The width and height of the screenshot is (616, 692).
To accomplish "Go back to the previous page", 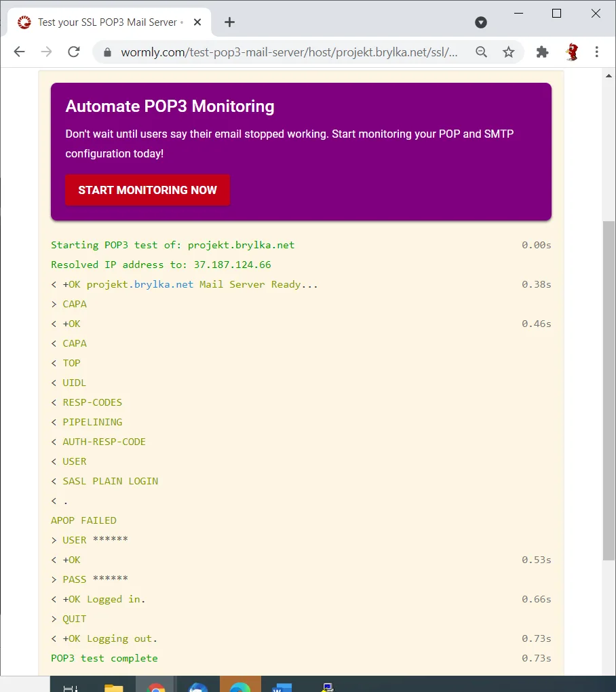I will [x=20, y=52].
